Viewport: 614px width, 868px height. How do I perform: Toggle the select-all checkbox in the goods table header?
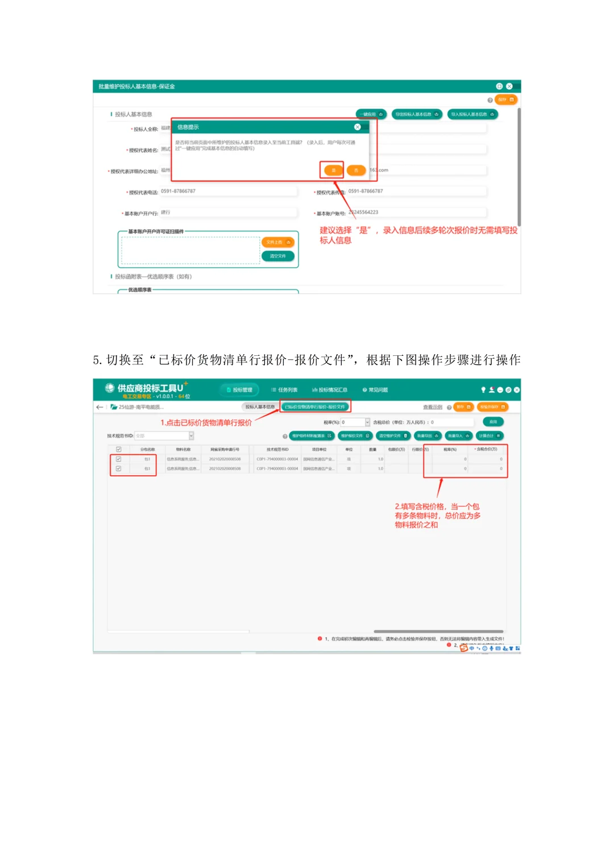coord(117,450)
